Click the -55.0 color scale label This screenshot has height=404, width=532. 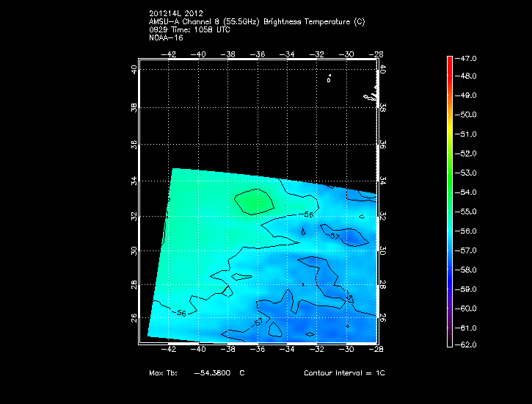tap(468, 212)
